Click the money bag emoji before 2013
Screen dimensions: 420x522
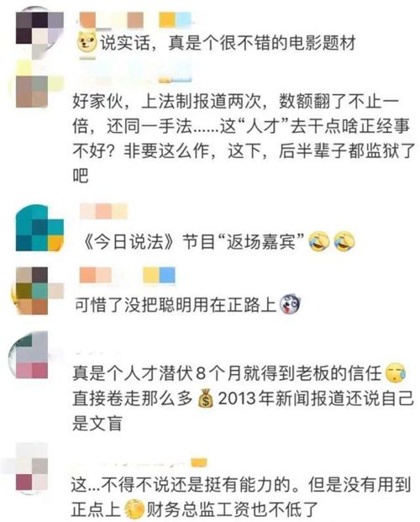pos(205,398)
